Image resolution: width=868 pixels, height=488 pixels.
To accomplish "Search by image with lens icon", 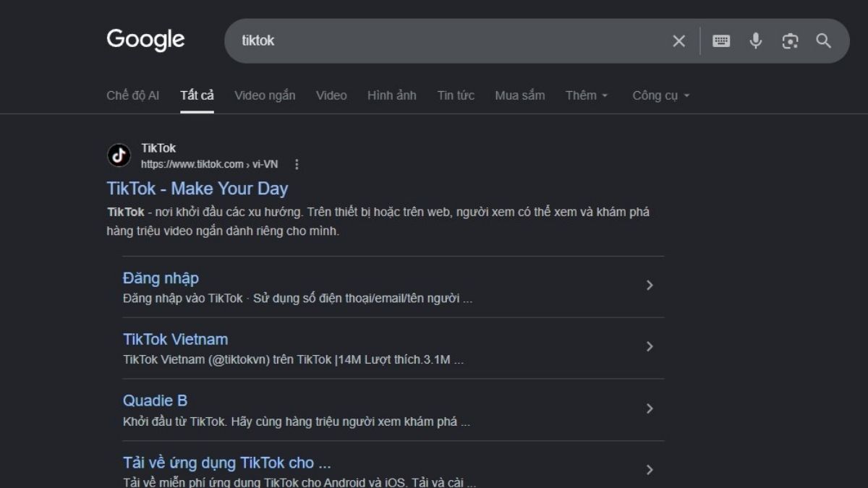I will pos(790,41).
